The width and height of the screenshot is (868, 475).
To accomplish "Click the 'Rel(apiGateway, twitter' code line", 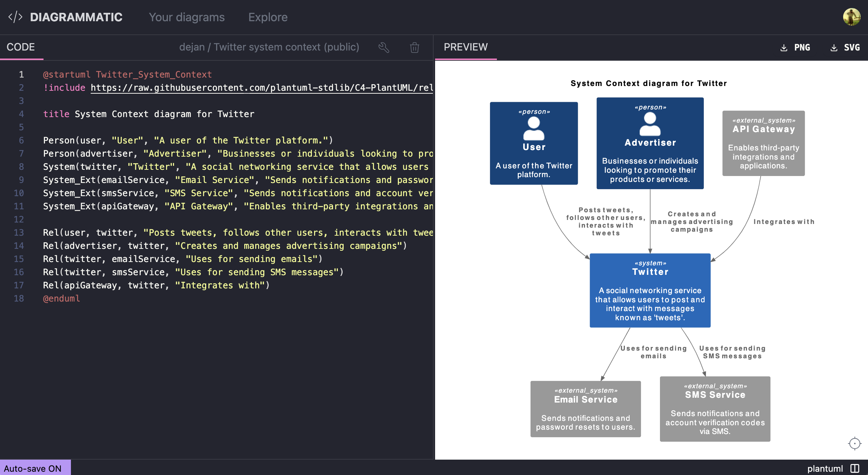I will point(156,285).
